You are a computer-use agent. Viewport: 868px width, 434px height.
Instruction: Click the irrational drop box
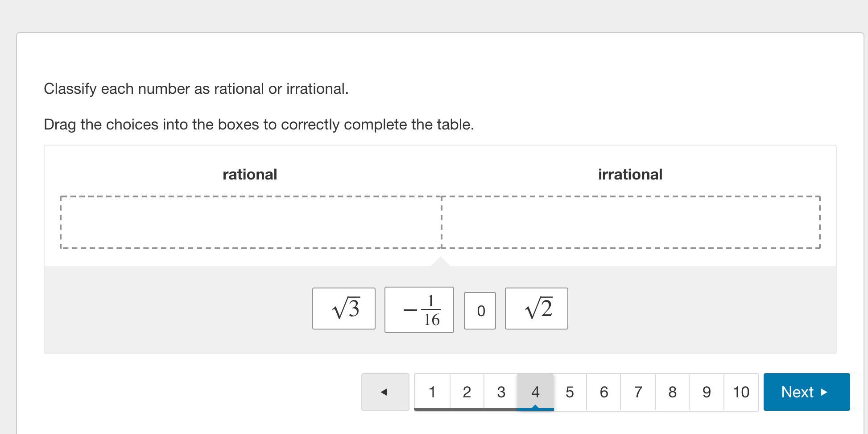tap(631, 222)
